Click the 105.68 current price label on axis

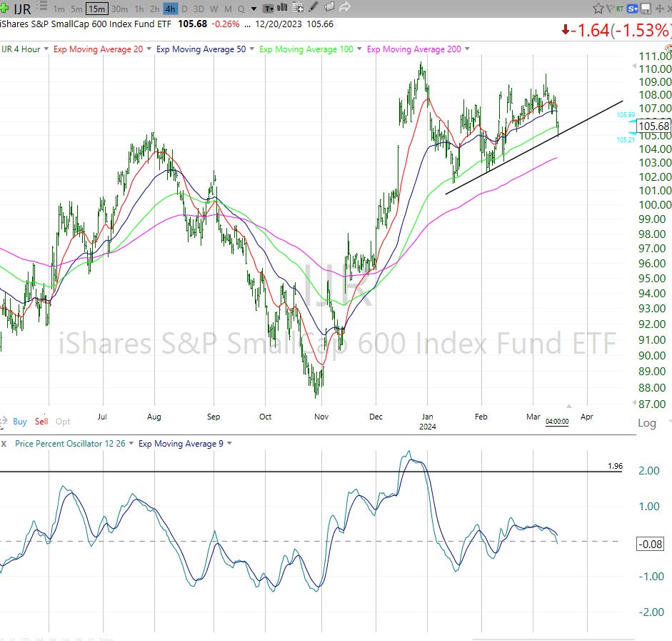pos(653,126)
